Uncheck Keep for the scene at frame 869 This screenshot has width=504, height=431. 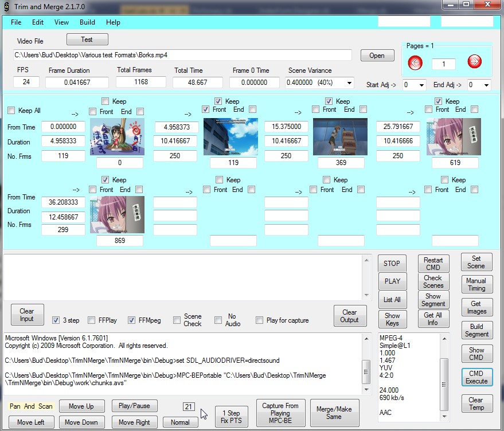pos(105,179)
